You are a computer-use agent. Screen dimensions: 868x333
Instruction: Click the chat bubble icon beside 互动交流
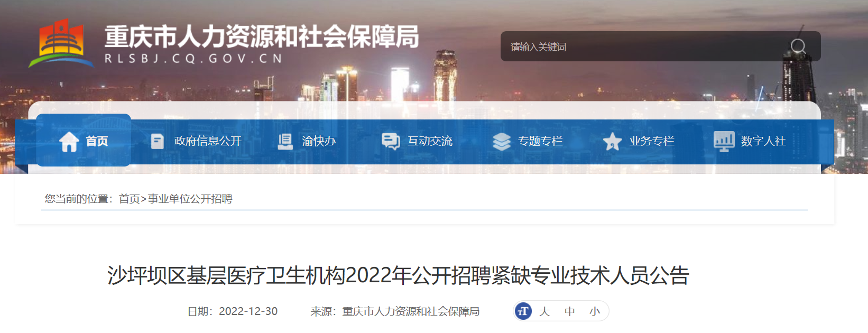coord(391,141)
